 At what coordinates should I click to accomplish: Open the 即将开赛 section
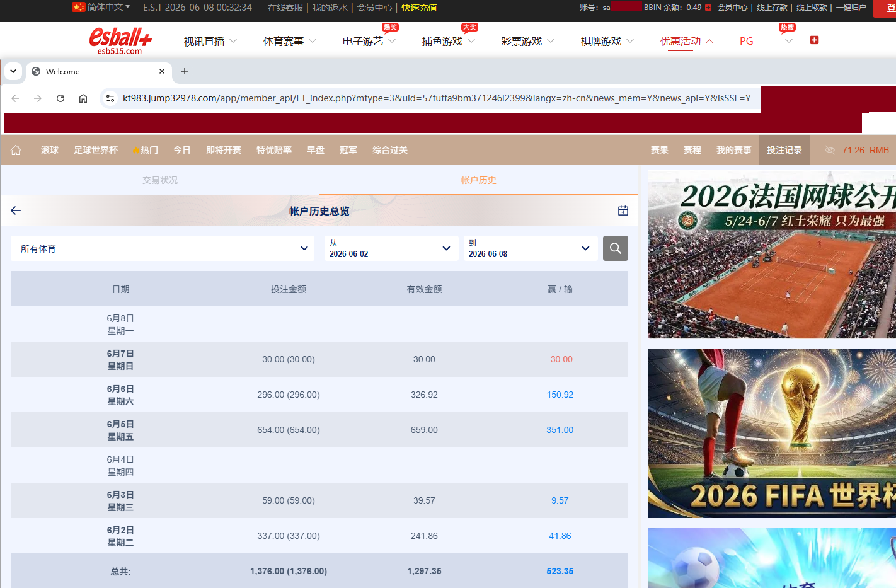[224, 150]
